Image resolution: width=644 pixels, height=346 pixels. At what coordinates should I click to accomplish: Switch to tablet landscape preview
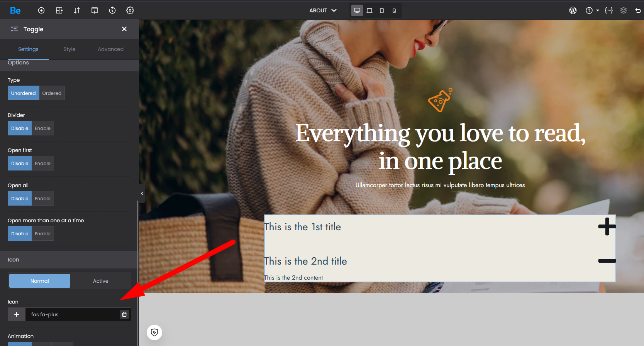[x=369, y=10]
